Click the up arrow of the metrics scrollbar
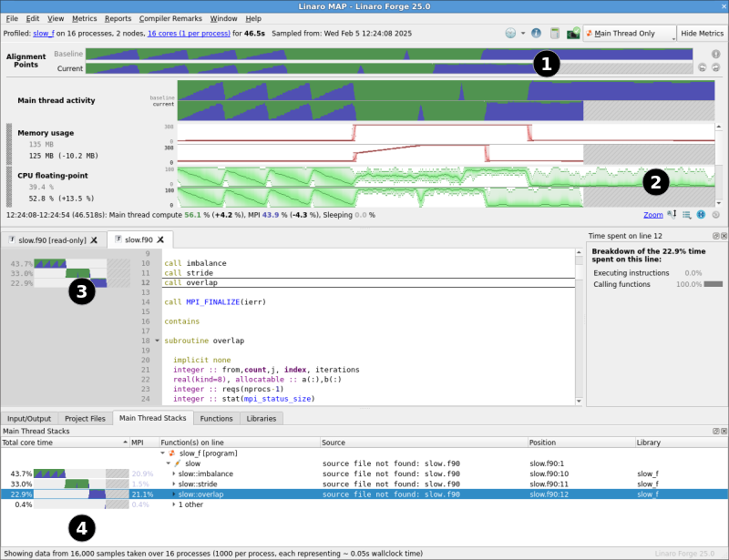The height and width of the screenshot is (560, 729). coord(719,127)
